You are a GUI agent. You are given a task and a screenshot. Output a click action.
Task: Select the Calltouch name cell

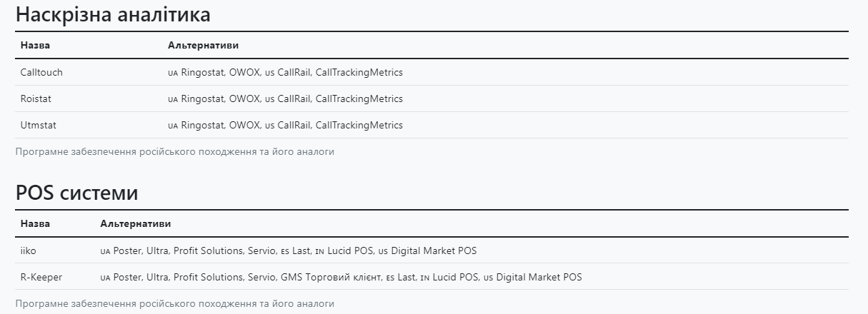tap(41, 72)
